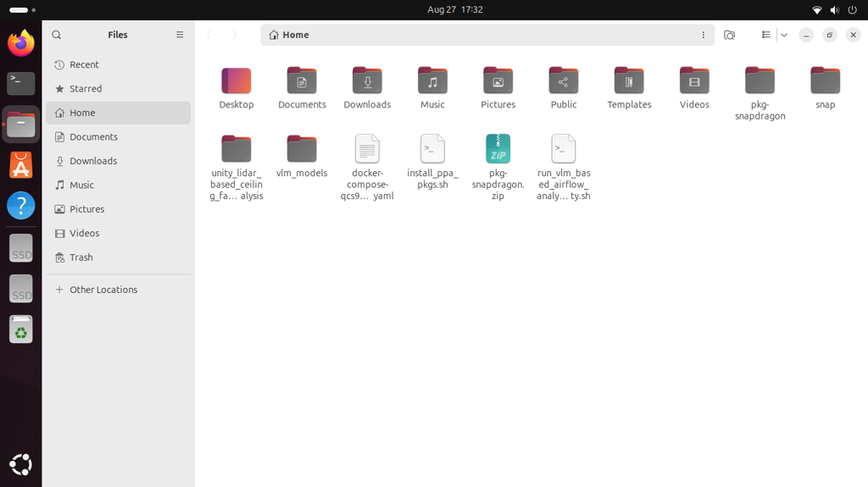Click the Files app icon in dock
The image size is (868, 487).
click(x=21, y=125)
